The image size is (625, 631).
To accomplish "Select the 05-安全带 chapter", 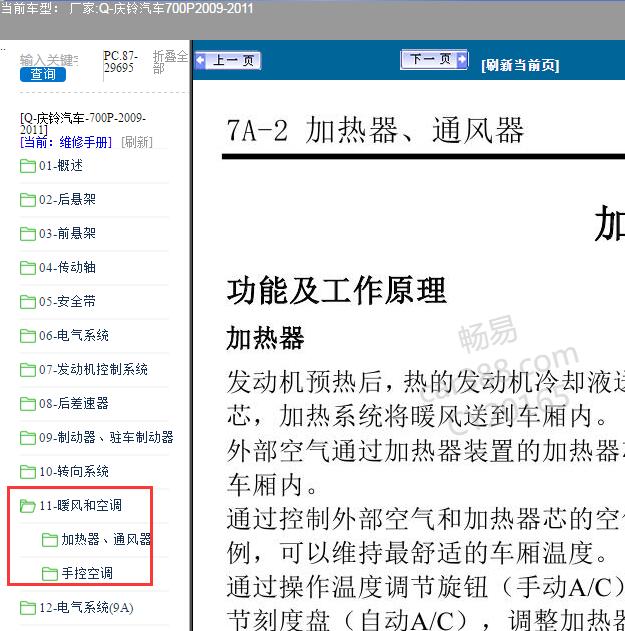I will pos(68,301).
